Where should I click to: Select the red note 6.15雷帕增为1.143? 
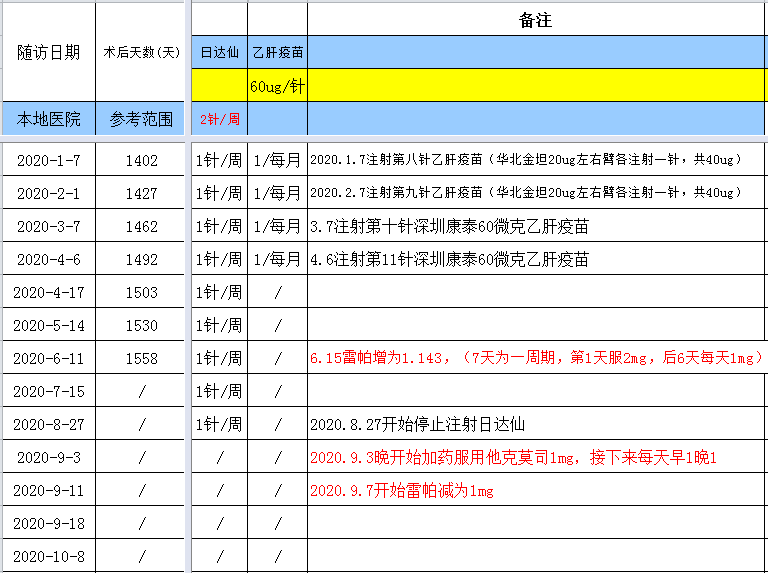[536, 358]
